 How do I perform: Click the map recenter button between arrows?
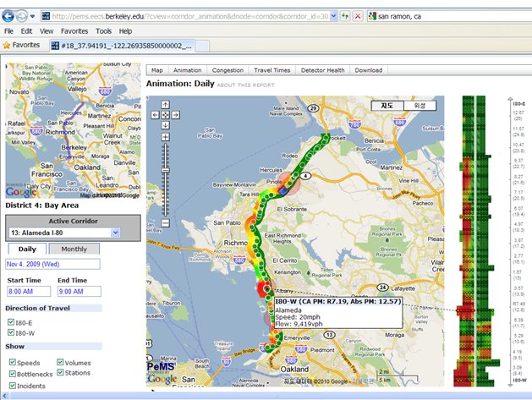167,113
